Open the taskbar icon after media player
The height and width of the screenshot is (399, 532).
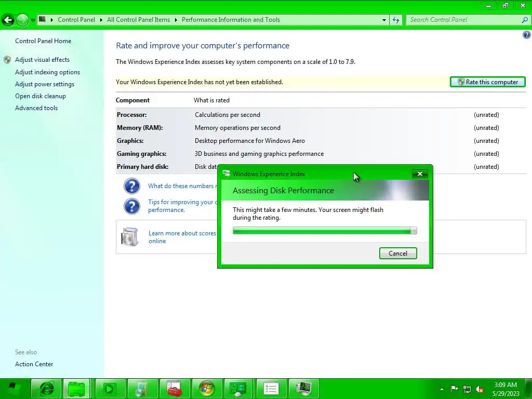pos(142,389)
